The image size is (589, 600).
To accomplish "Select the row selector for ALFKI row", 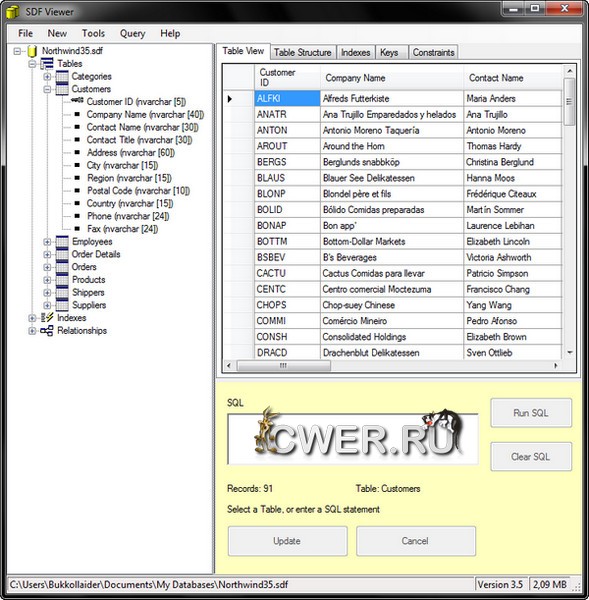I will [238, 99].
